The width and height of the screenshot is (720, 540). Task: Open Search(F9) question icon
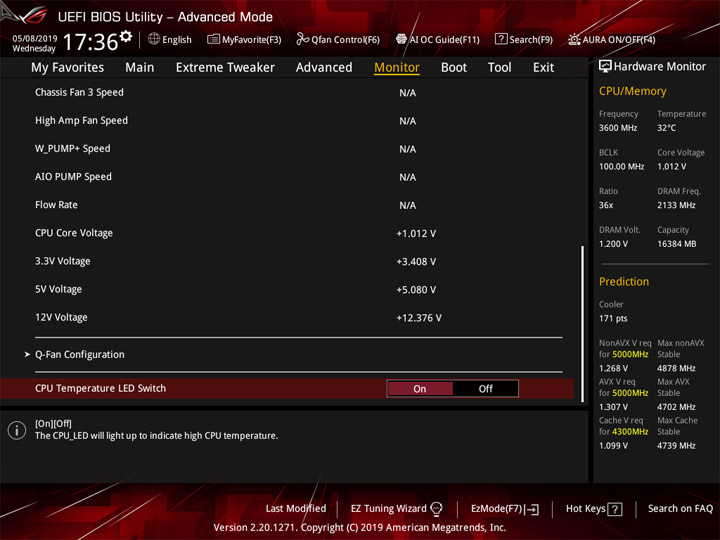(501, 39)
